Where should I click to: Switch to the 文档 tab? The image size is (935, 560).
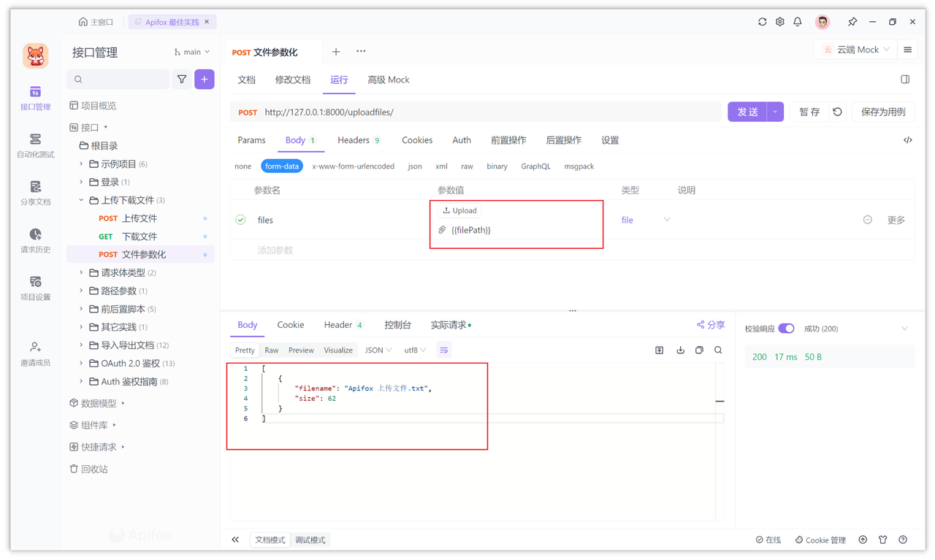pyautogui.click(x=247, y=80)
